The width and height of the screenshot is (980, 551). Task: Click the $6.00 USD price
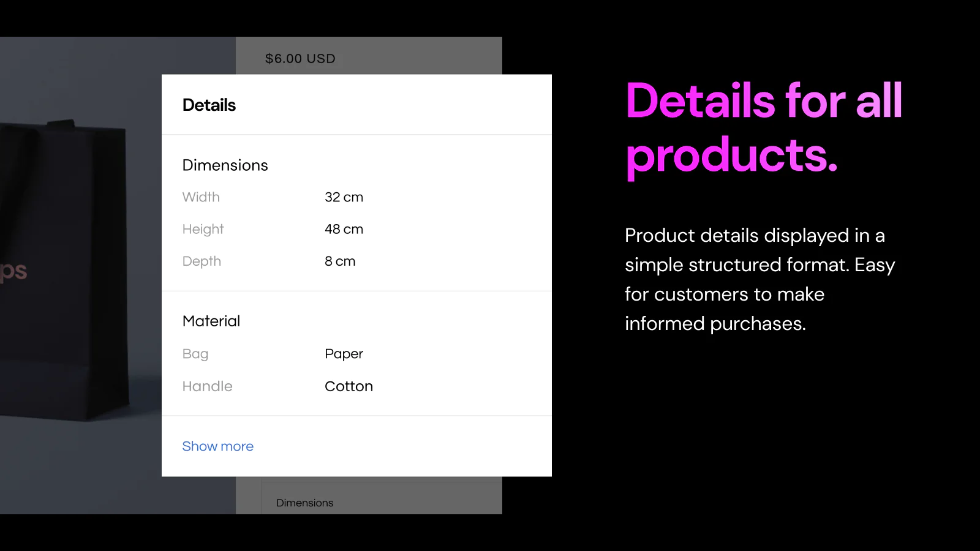(300, 59)
